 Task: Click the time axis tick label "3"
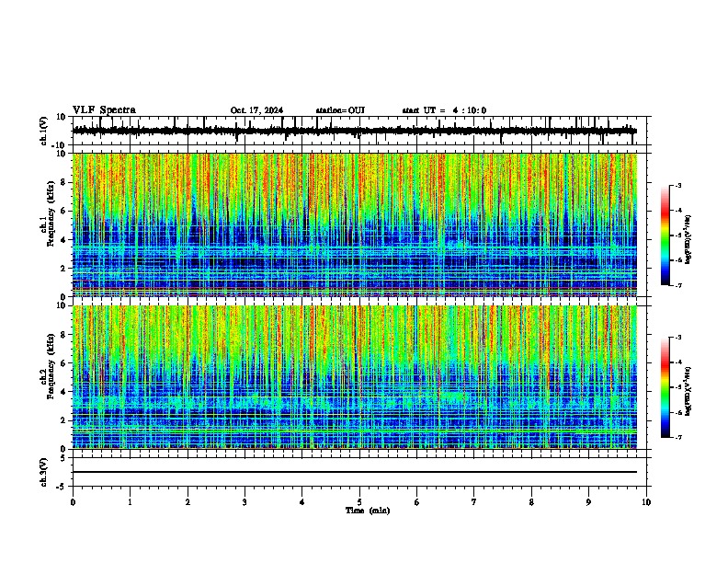point(245,502)
